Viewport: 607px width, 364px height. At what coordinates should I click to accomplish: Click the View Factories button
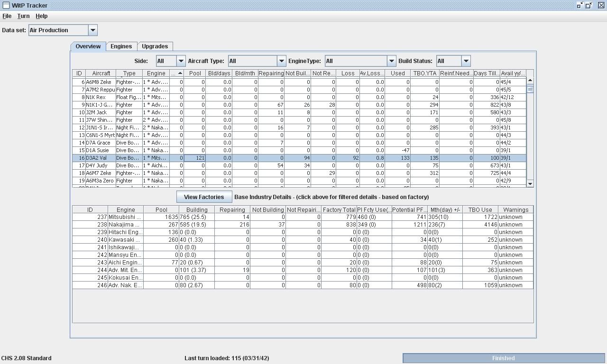click(x=204, y=197)
